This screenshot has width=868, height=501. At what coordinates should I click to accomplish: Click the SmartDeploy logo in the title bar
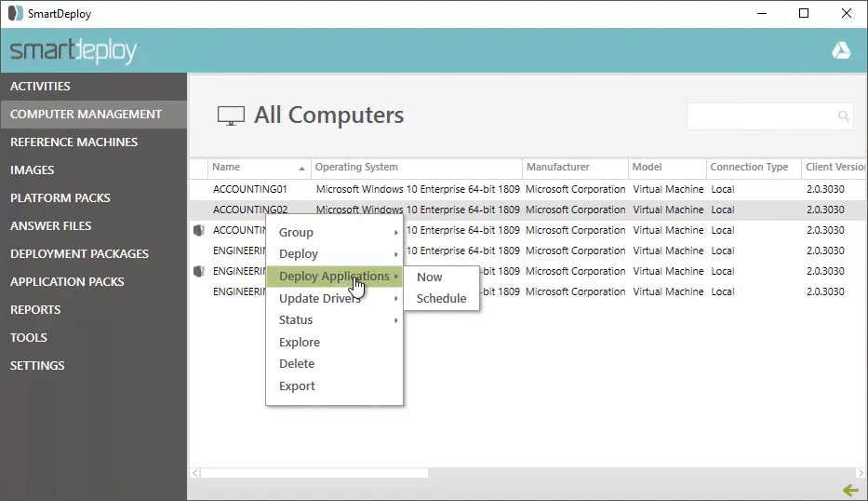click(x=16, y=13)
